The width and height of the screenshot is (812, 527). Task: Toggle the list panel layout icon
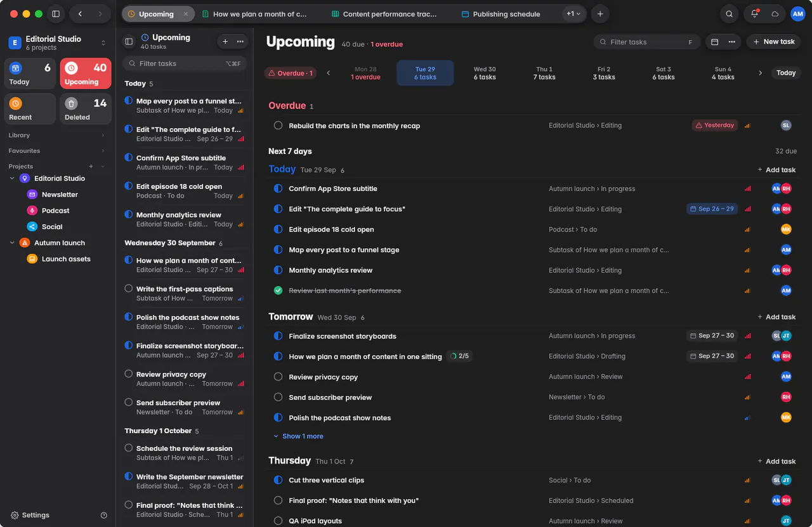tap(129, 42)
